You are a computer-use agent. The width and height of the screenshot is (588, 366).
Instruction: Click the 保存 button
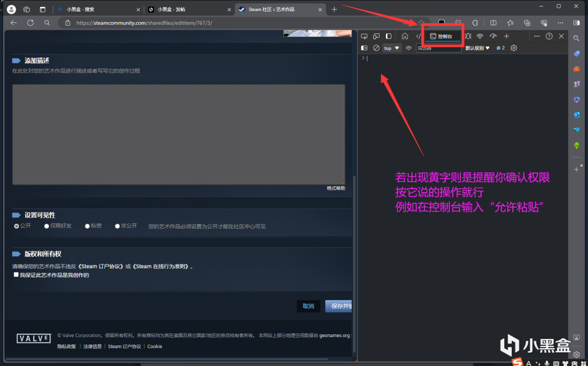[x=339, y=306]
